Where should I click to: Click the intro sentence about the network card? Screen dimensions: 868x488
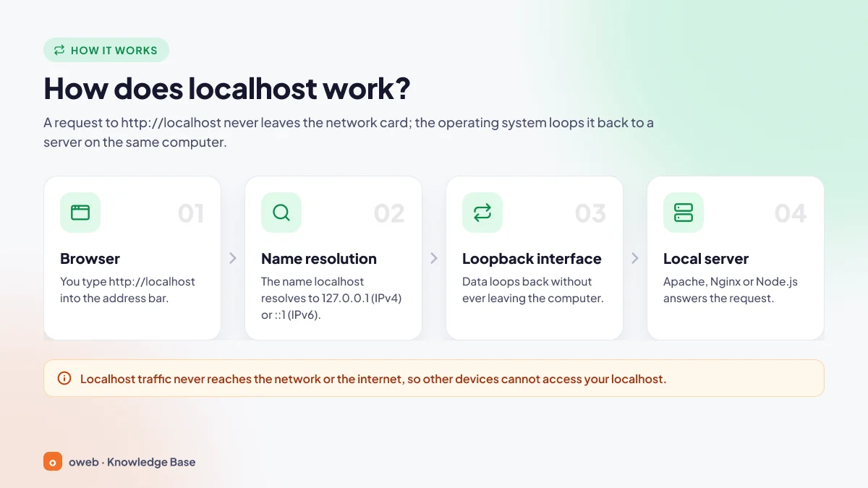pyautogui.click(x=349, y=132)
